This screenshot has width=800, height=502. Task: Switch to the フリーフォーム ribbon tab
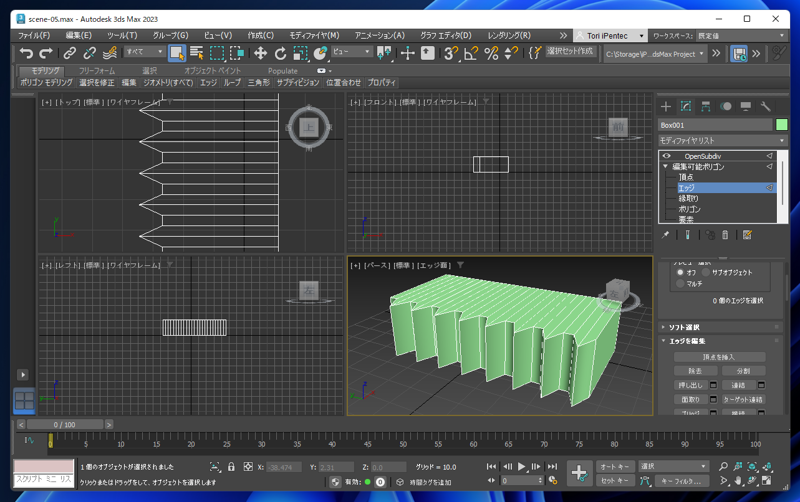coord(96,71)
